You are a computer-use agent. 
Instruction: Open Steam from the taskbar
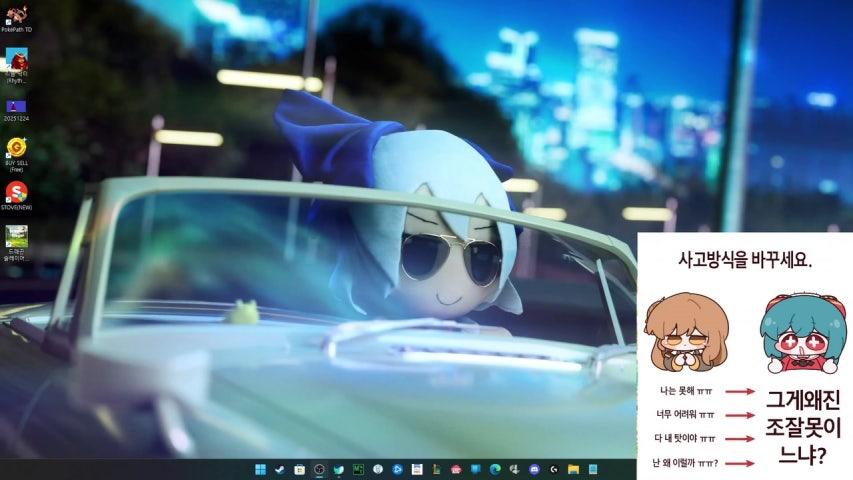tap(280, 469)
